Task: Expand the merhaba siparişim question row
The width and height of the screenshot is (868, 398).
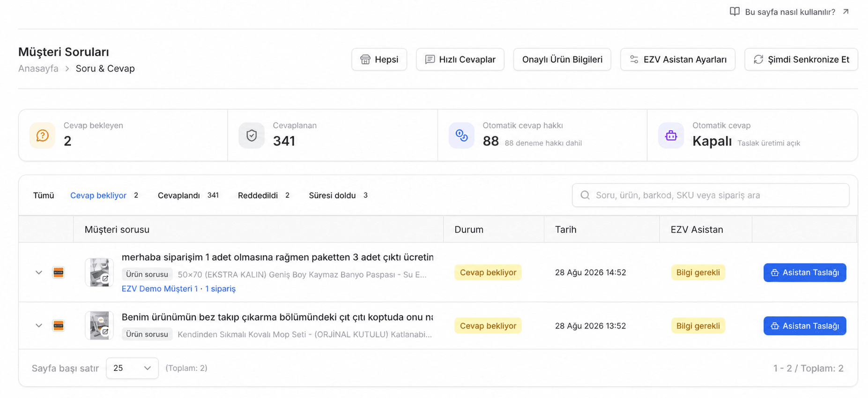Action: [x=39, y=272]
